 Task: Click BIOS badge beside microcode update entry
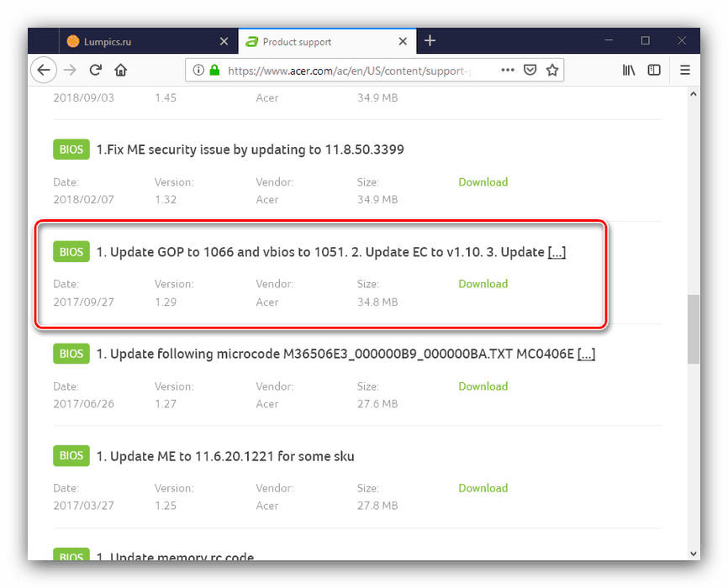pos(71,354)
